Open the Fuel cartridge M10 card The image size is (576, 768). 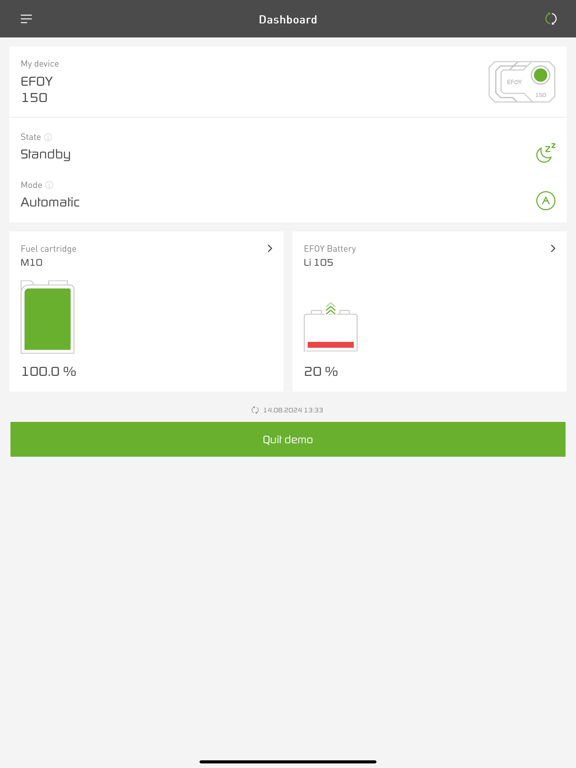pos(146,312)
